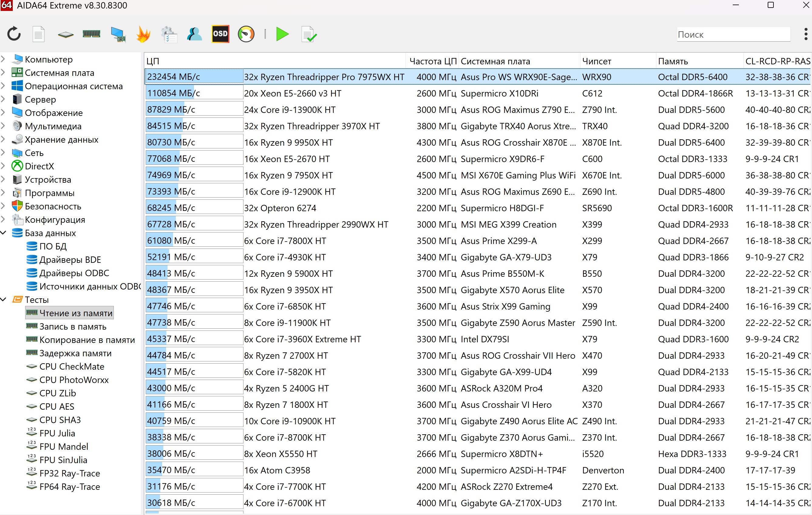Open the CPU PhotoWorxx benchmark

[74, 380]
